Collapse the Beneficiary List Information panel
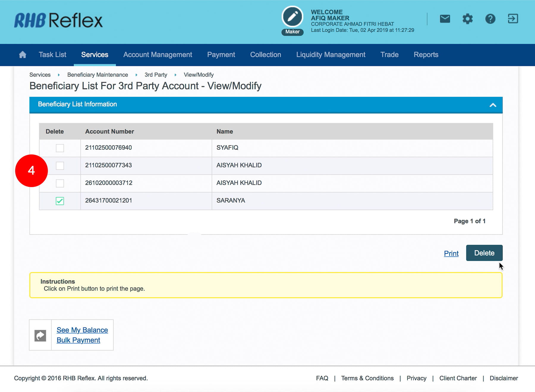 click(493, 105)
